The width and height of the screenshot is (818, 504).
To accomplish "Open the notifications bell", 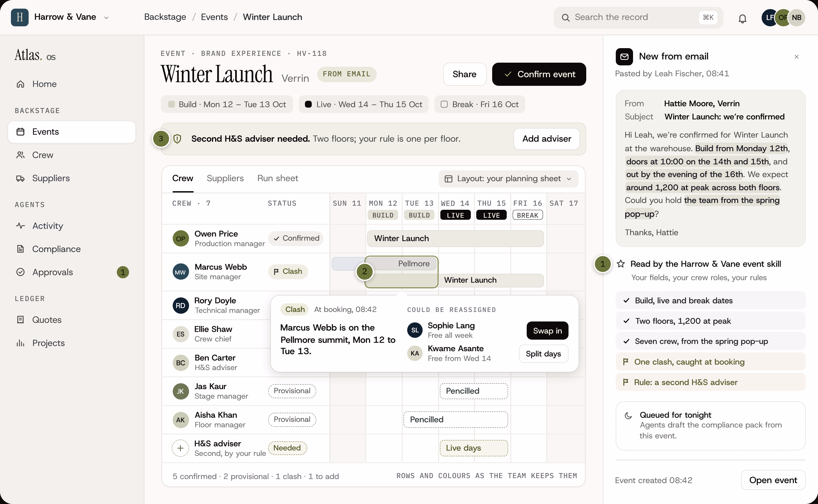I will (x=742, y=19).
